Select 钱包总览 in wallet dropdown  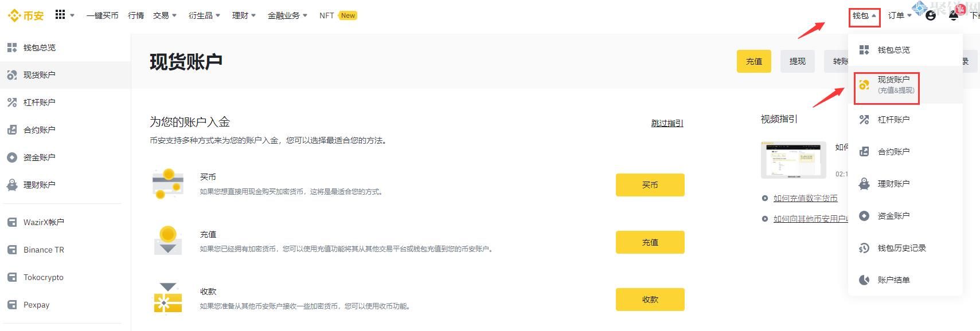click(x=905, y=50)
